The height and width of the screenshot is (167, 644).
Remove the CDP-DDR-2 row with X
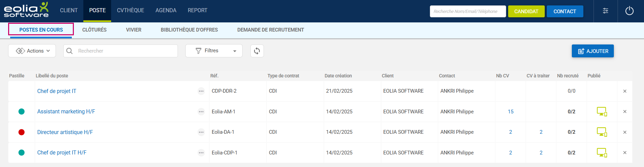point(625,91)
